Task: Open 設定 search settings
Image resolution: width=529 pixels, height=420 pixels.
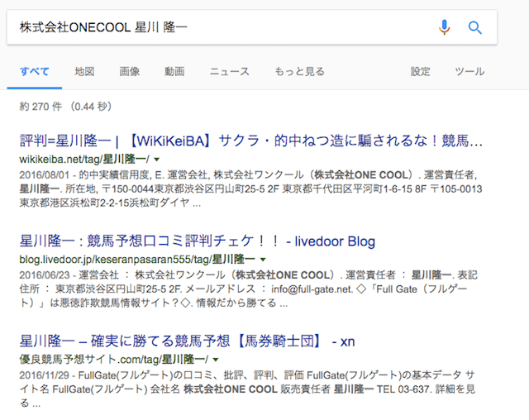Action: click(x=421, y=72)
